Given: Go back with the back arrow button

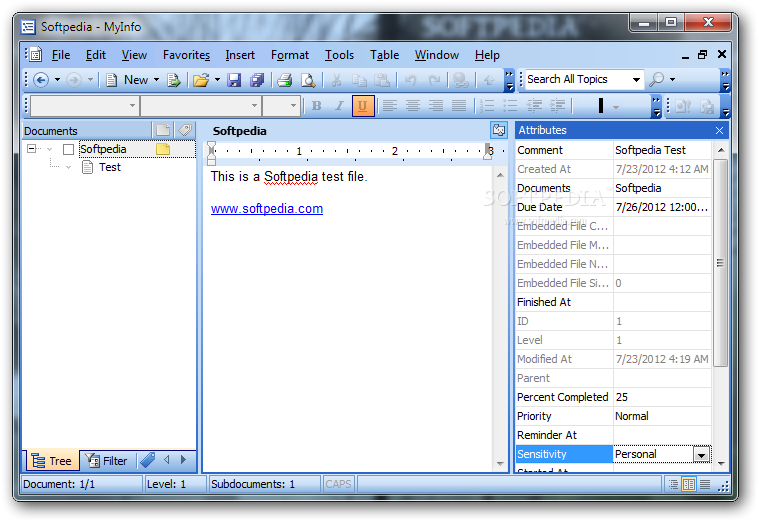Looking at the screenshot, I should [41, 80].
